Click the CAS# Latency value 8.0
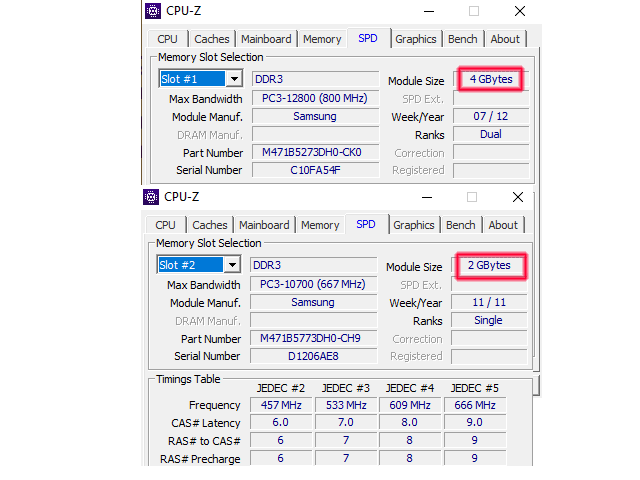Screen dimensions: 640x480 410,422
